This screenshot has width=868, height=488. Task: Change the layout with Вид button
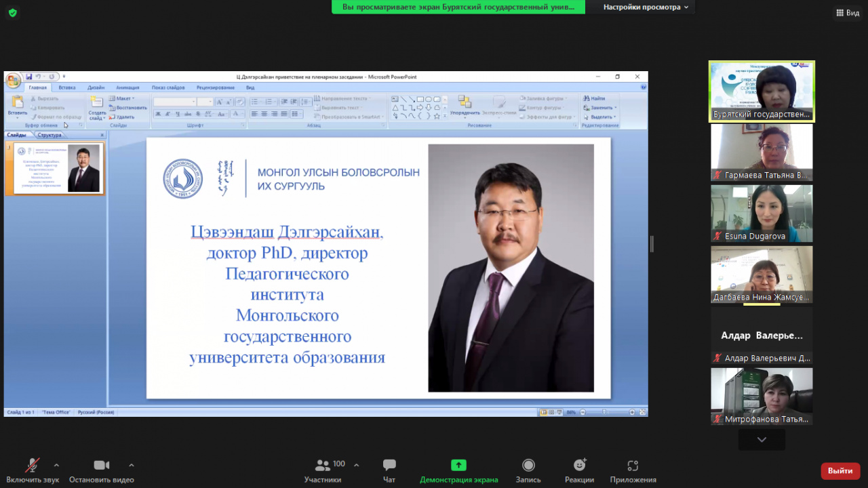pos(848,13)
